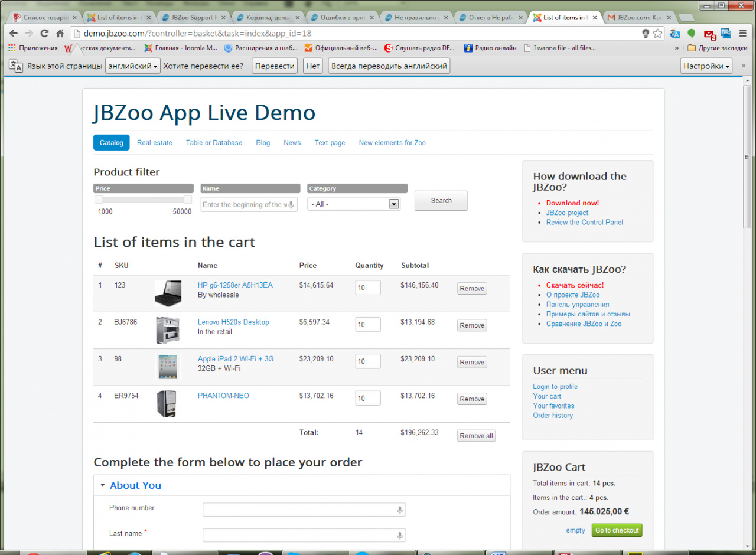This screenshot has height=555, width=756.
Task: Click the Gmail extension icon in the toolbar
Action: click(709, 34)
